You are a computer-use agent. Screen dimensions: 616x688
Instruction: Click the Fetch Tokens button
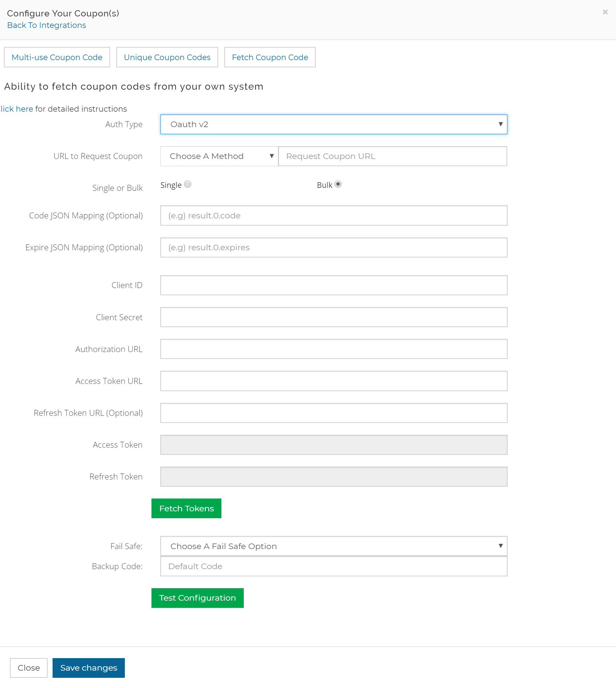click(x=186, y=508)
